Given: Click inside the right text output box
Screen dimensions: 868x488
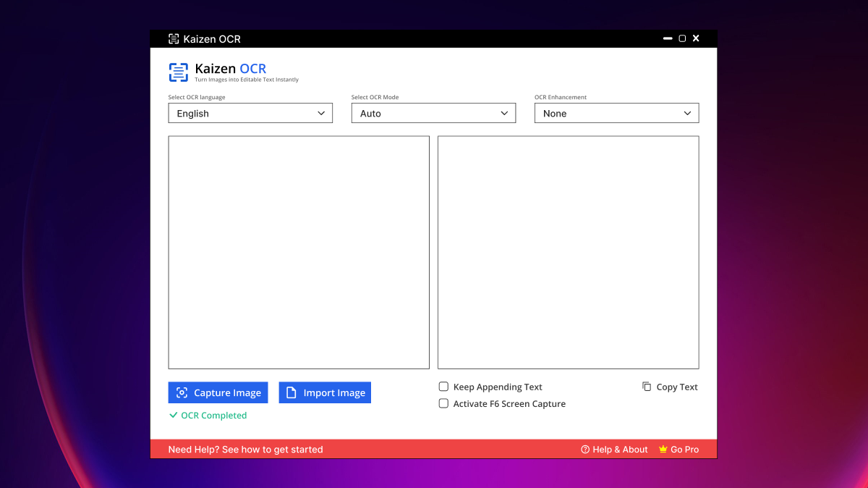Looking at the screenshot, I should (568, 253).
